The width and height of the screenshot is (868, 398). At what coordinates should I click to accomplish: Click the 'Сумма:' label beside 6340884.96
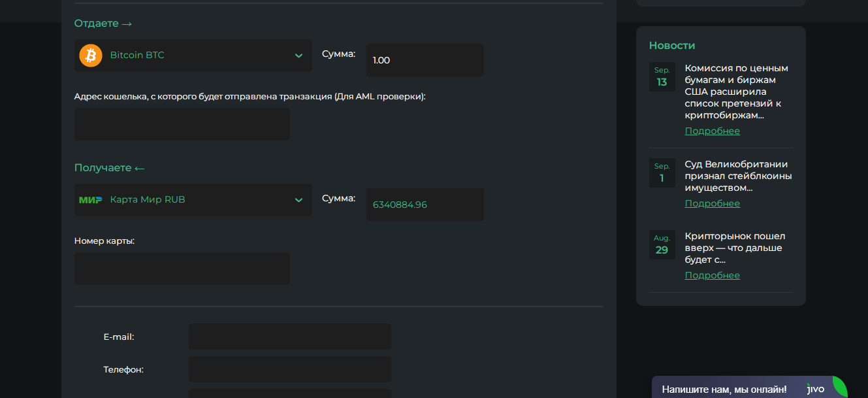(339, 198)
